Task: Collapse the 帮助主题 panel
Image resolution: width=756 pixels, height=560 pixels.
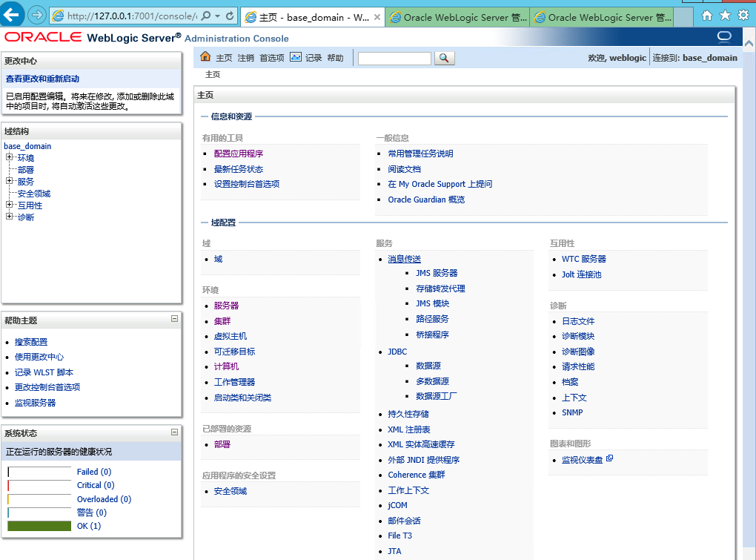Action: pyautogui.click(x=174, y=319)
